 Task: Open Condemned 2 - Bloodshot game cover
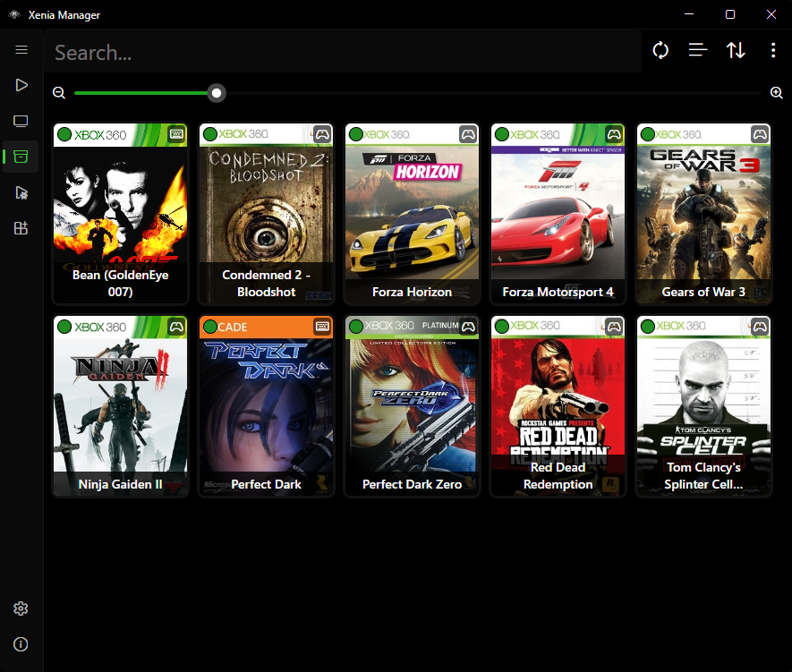click(266, 214)
